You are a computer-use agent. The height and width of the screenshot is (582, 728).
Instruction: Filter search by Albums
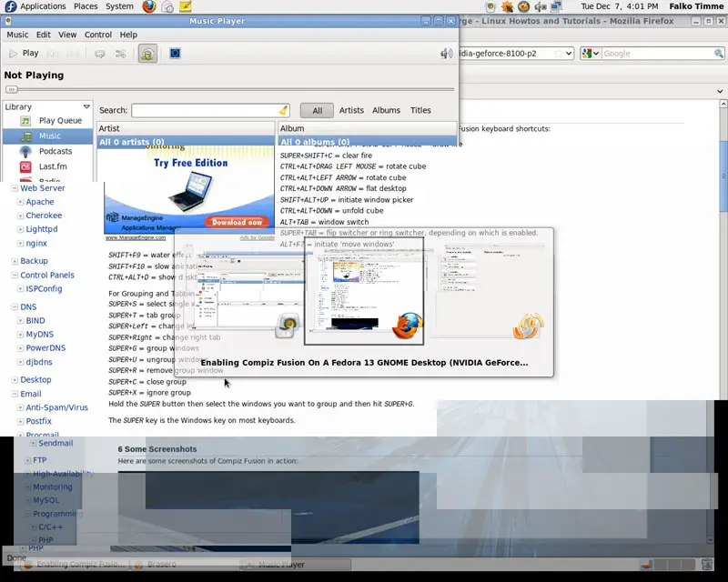pos(386,110)
